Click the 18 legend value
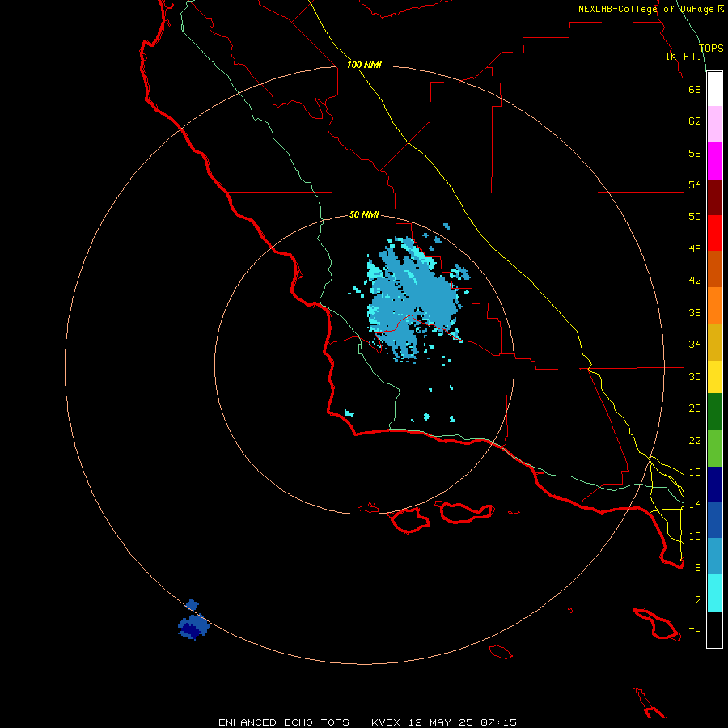 tap(695, 472)
